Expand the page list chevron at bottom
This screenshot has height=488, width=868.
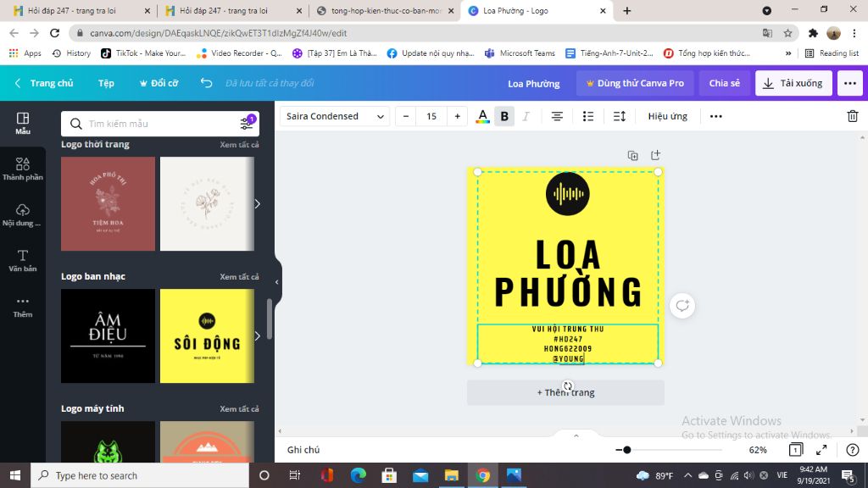pos(576,436)
